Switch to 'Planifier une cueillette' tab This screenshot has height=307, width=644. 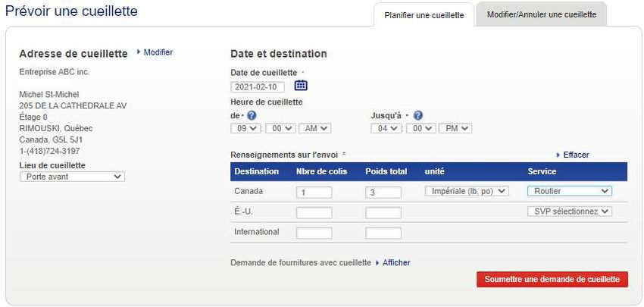coord(424,15)
